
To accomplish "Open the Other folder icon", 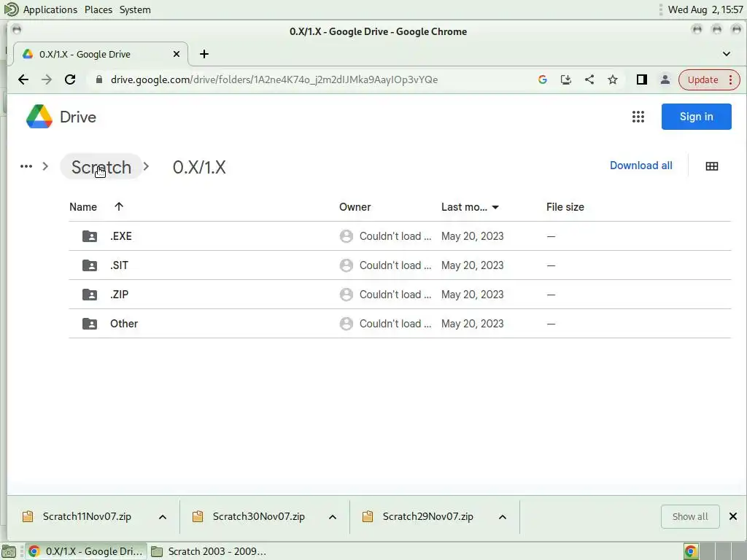I will coord(90,324).
